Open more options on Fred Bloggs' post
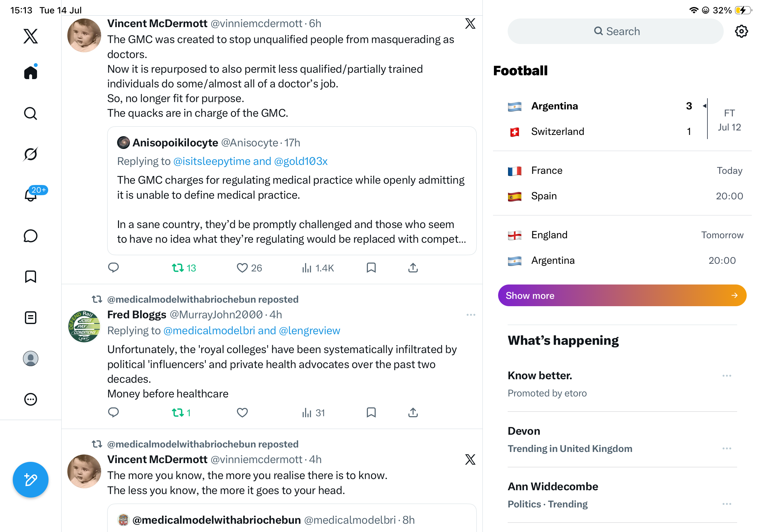This screenshot has height=532, width=762. 471,314
